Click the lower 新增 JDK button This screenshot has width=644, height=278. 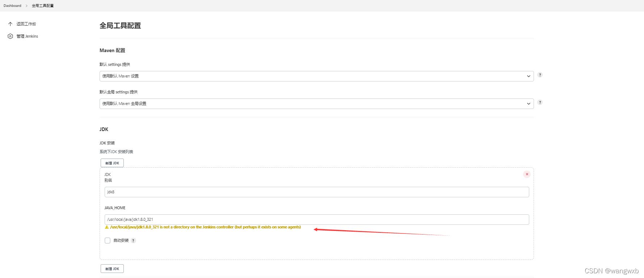pyautogui.click(x=112, y=269)
